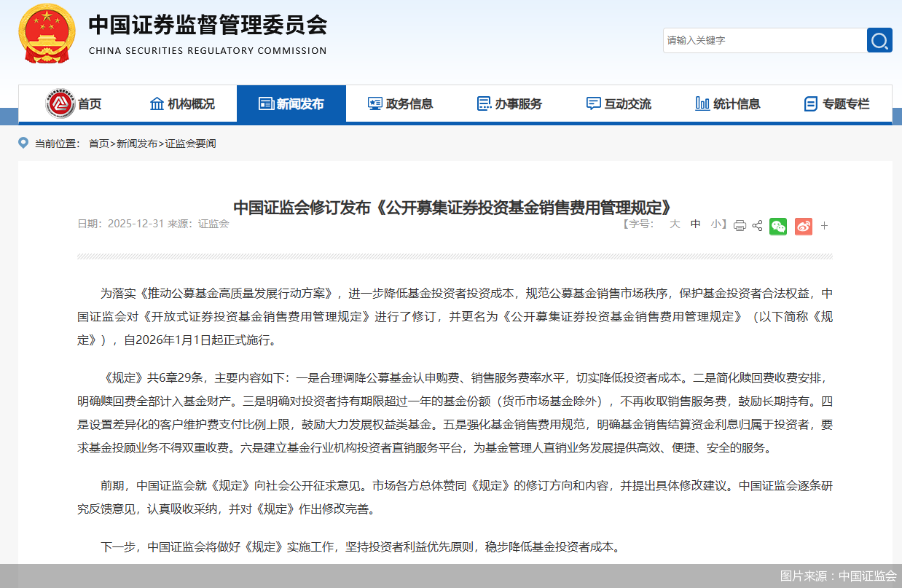Click the CSRC national emblem logo
The height and width of the screenshot is (588, 902).
point(47,33)
